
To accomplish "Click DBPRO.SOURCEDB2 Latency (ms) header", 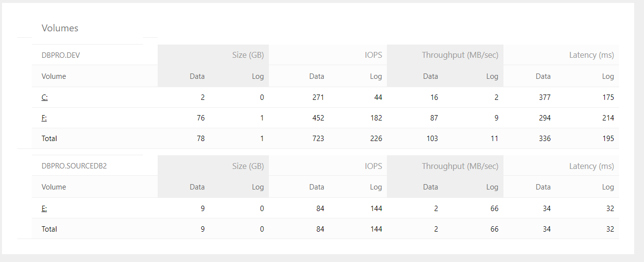I will (x=591, y=166).
